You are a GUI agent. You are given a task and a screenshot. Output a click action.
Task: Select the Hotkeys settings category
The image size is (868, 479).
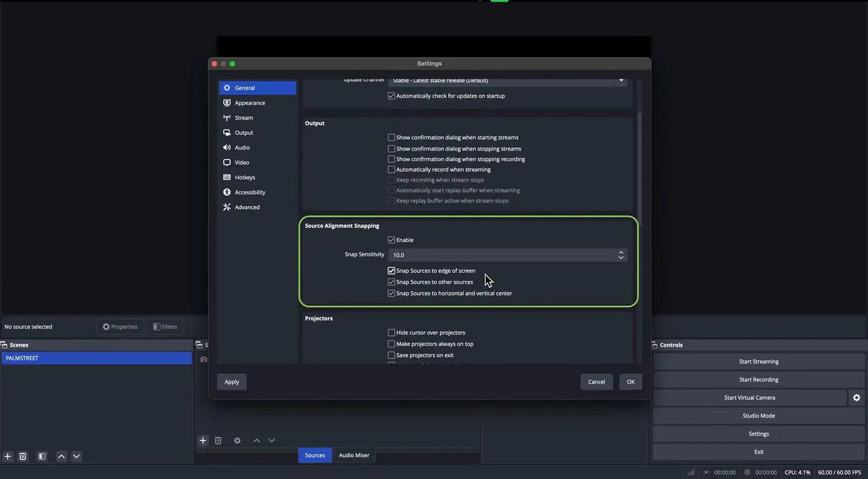click(x=245, y=178)
